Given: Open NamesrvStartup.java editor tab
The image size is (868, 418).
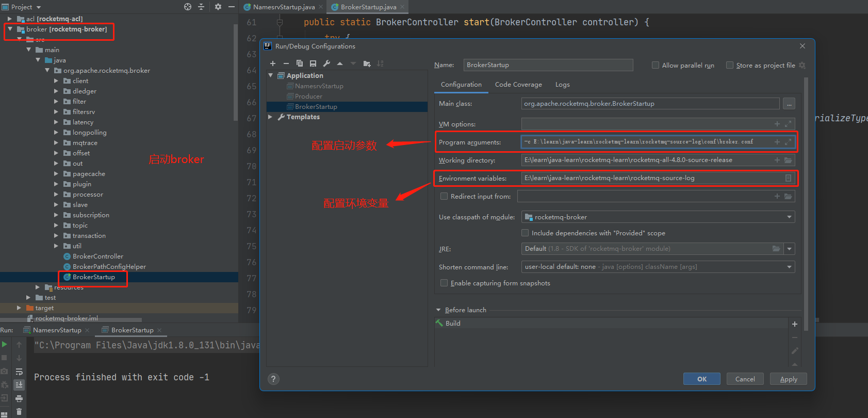Looking at the screenshot, I should tap(284, 7).
